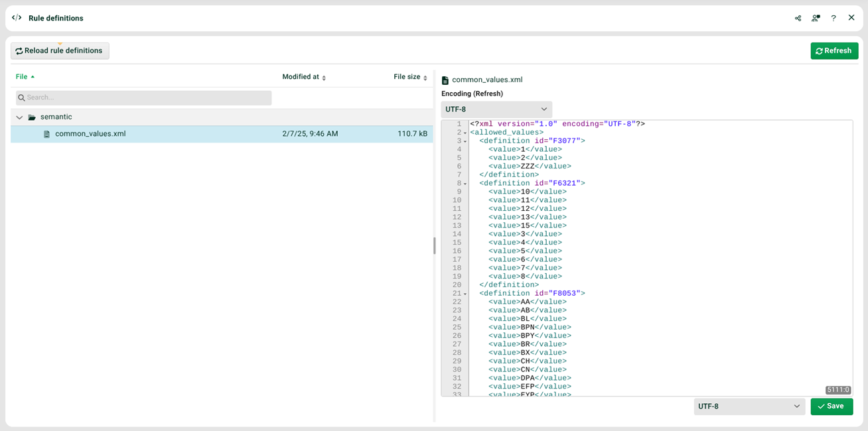The height and width of the screenshot is (431, 868).
Task: Focus the Search field in the file list
Action: 144,98
